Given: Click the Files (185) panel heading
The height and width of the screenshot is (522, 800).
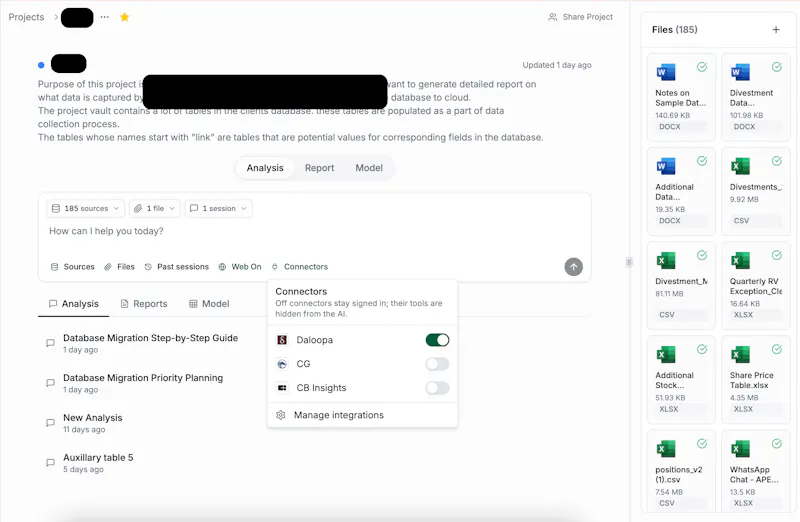Looking at the screenshot, I should click(x=674, y=30).
